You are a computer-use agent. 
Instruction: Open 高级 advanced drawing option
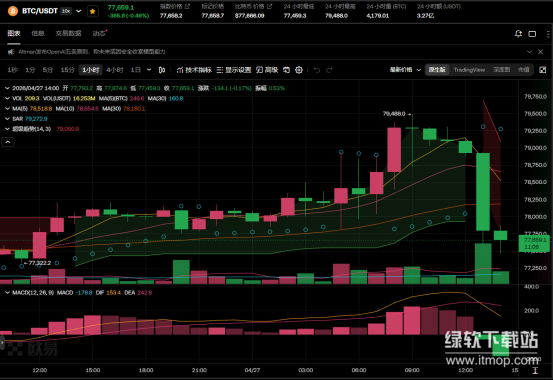click(x=267, y=70)
